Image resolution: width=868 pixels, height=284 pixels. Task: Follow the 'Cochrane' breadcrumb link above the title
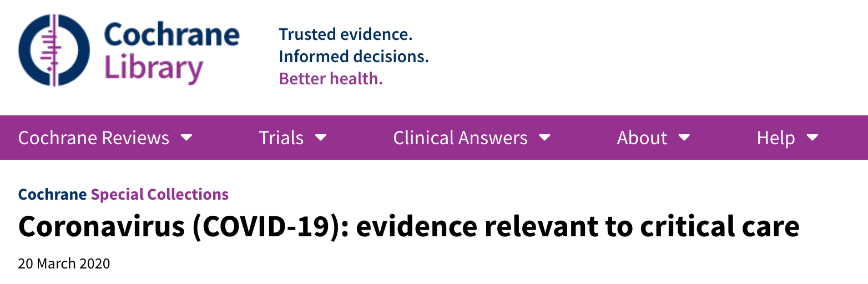[x=52, y=195]
